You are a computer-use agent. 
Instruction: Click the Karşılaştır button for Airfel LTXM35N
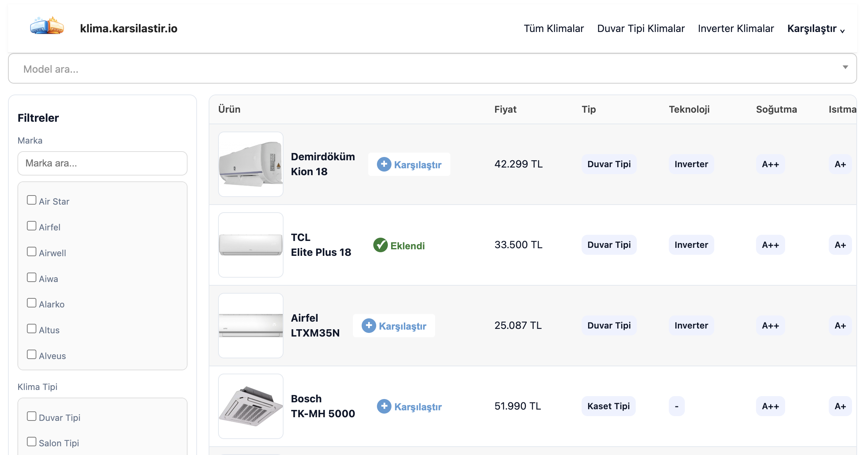(394, 326)
